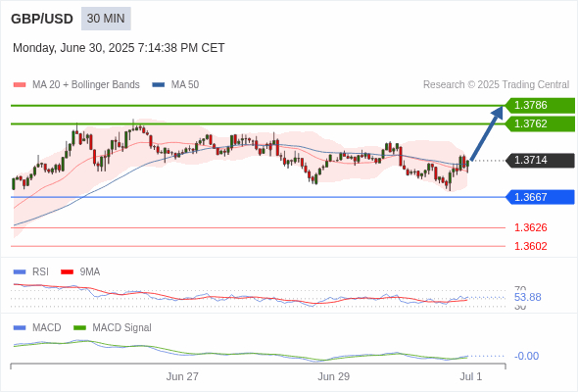Viewport: 578px width, 392px height.
Task: Click the 30 MIN timeframe badge
Action: (106, 19)
